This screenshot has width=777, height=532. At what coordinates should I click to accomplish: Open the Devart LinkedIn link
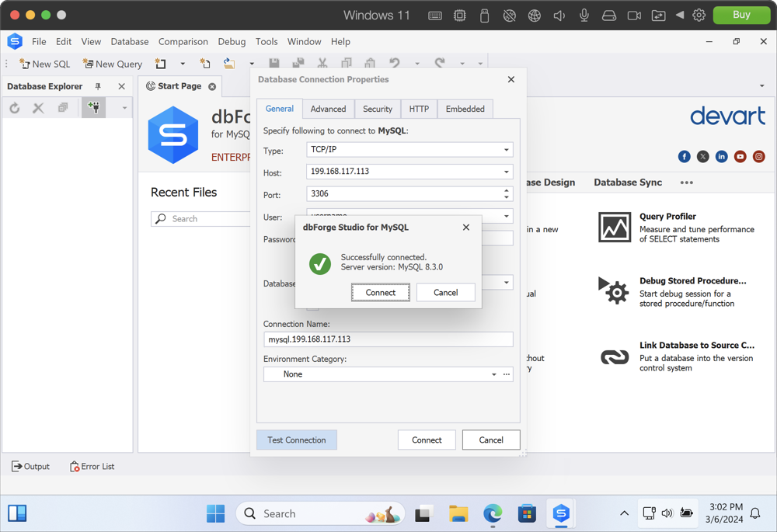pos(722,157)
